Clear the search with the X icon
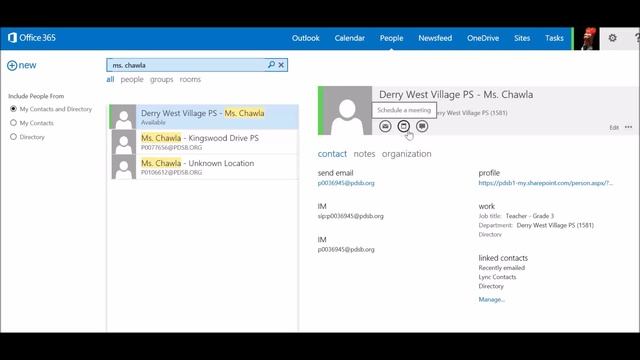 tap(281, 65)
